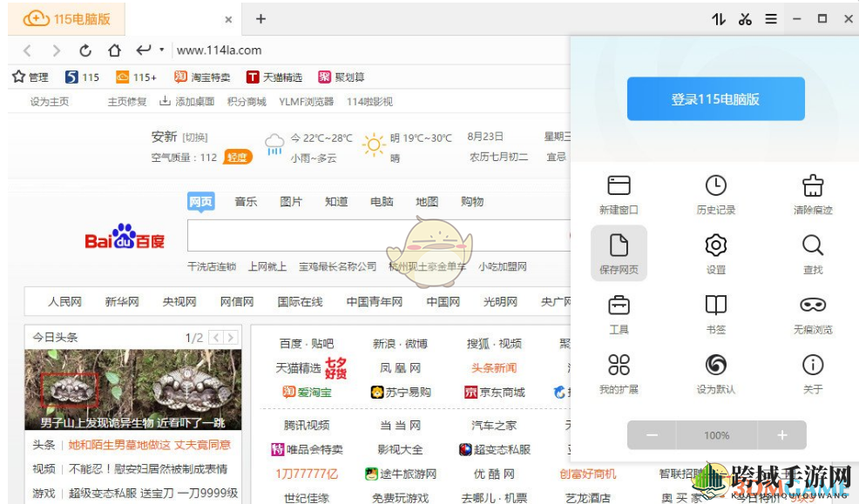Select the 电脑 search tab
The image size is (859, 504).
pos(382,201)
